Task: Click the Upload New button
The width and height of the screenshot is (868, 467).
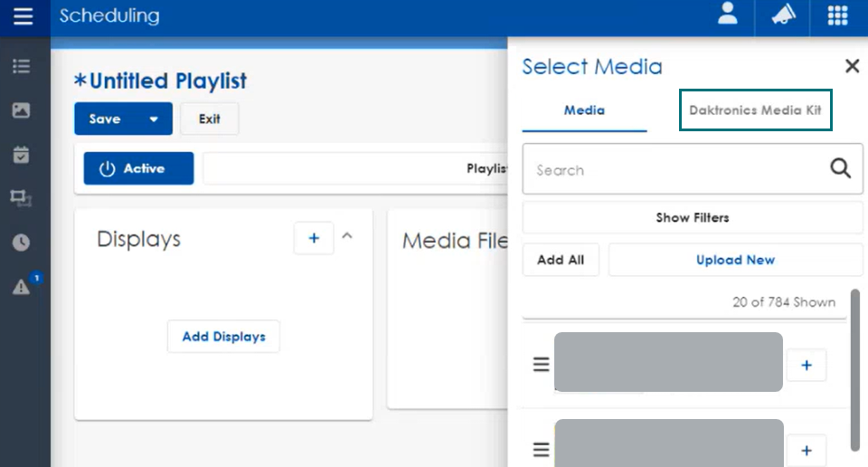Action: [734, 260]
